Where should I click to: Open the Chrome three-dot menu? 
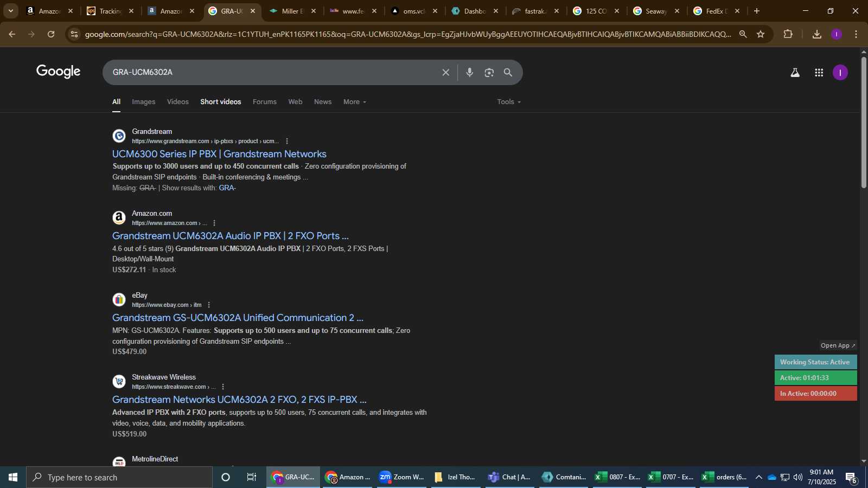856,34
